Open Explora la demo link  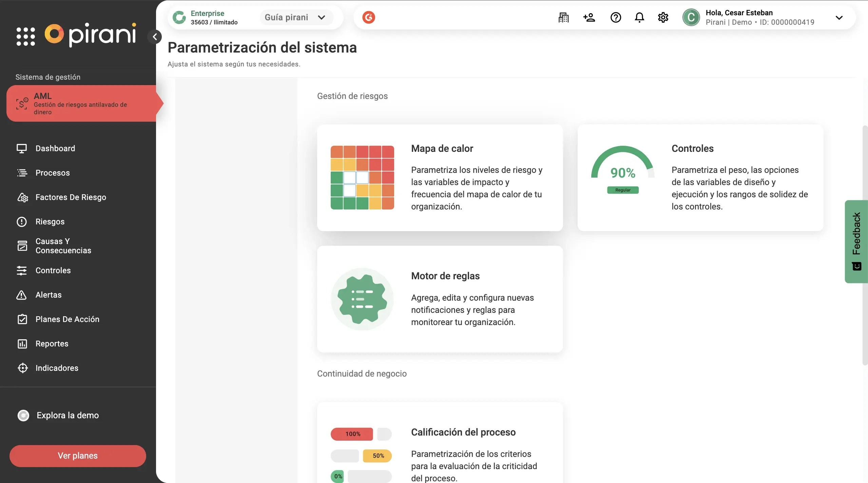(67, 415)
